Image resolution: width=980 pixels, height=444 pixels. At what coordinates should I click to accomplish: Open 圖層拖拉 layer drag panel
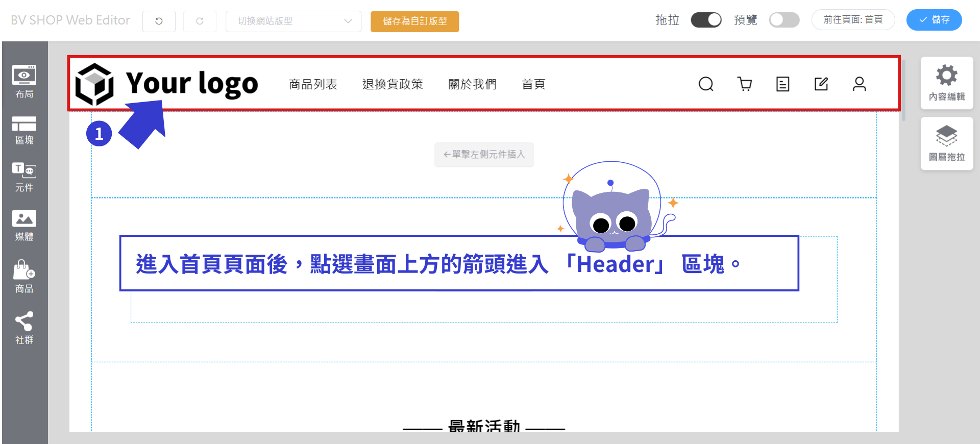(x=947, y=143)
